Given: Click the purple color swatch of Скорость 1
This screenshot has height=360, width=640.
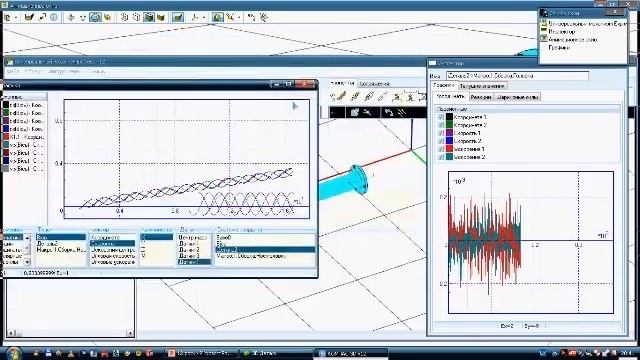Looking at the screenshot, I should point(449,133).
